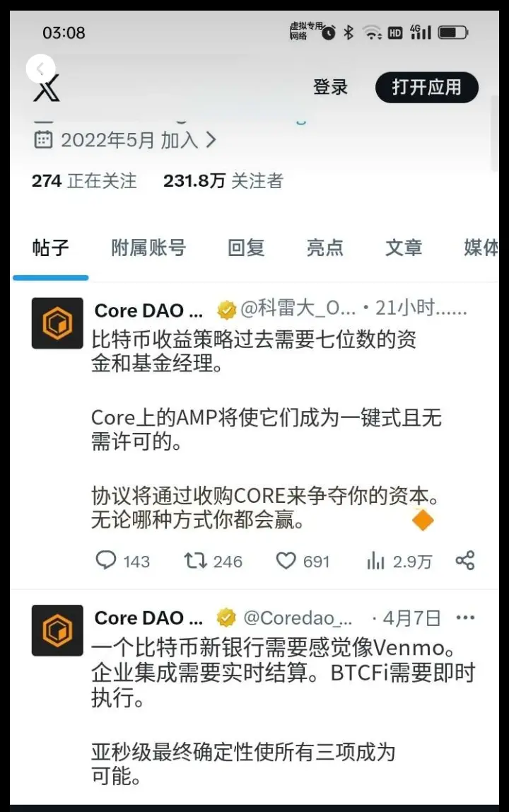509x812 pixels.
Task: Open replies on the 143-comment post
Action: point(123,561)
